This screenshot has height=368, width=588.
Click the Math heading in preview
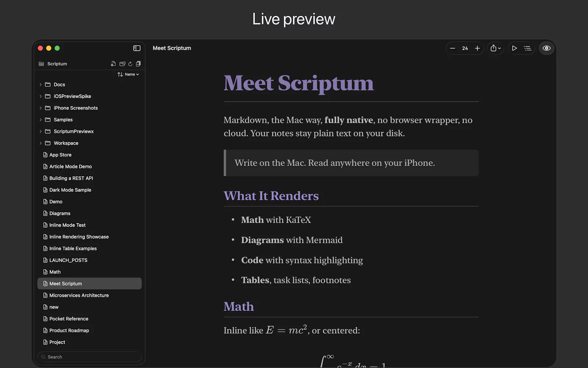(x=239, y=307)
